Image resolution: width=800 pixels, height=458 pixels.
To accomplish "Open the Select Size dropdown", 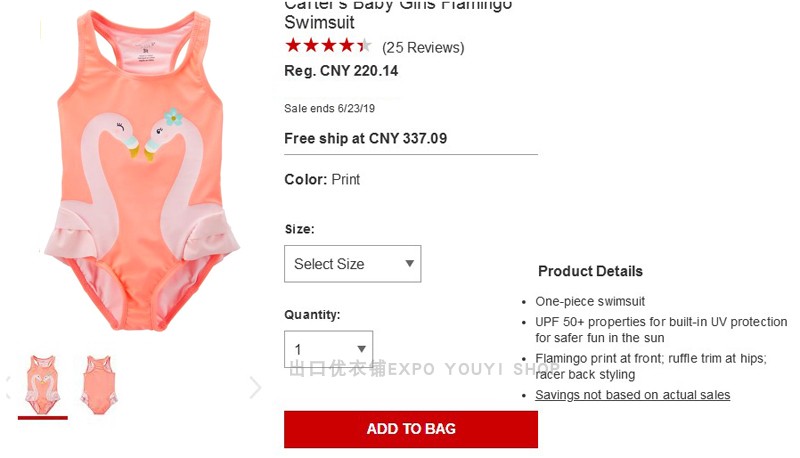I will [x=353, y=264].
